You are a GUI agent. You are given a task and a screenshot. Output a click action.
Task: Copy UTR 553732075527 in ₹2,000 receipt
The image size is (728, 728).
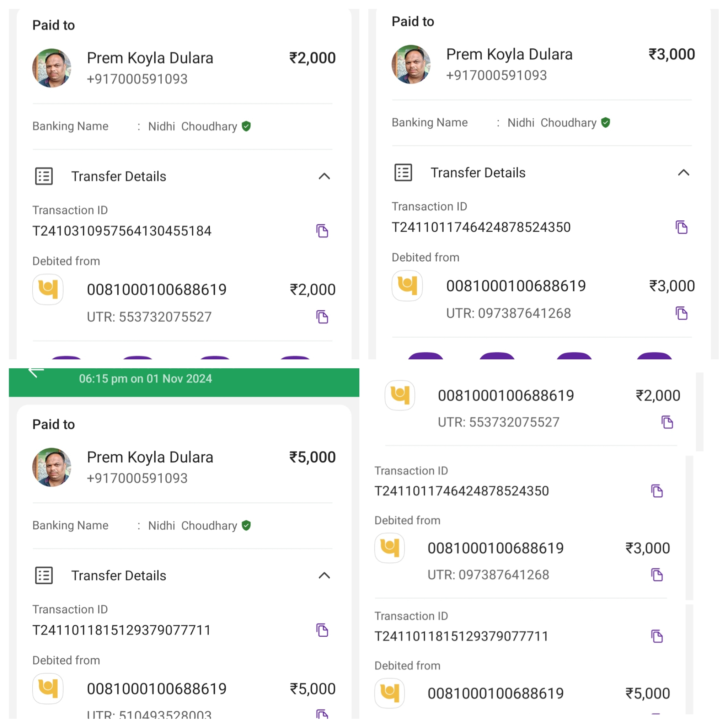[322, 317]
